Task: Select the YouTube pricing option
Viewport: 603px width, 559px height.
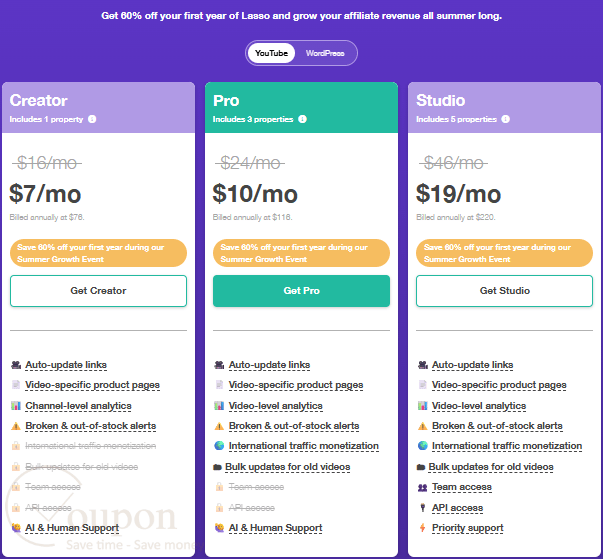Action: coord(271,53)
